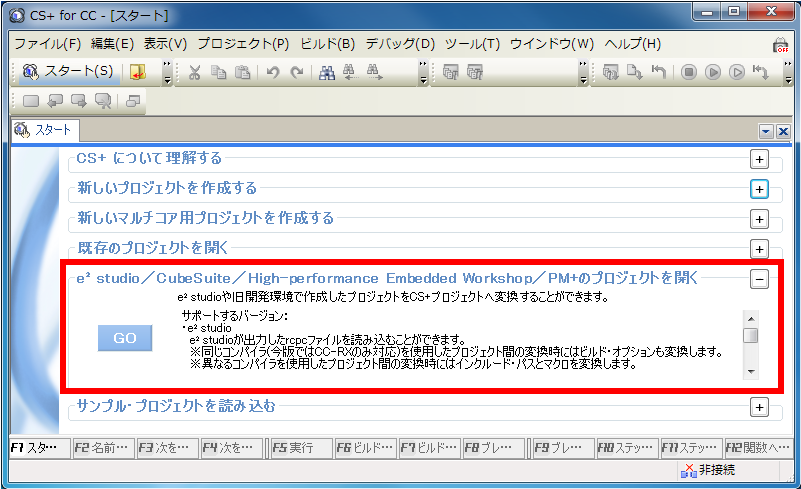Close the スタート panel with X button
Image resolution: width=801 pixels, height=489 pixels.
point(783,132)
